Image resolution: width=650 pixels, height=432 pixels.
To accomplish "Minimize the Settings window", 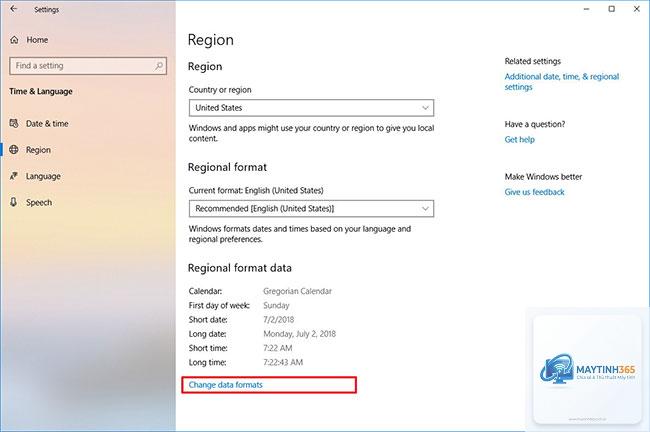I will [x=587, y=9].
